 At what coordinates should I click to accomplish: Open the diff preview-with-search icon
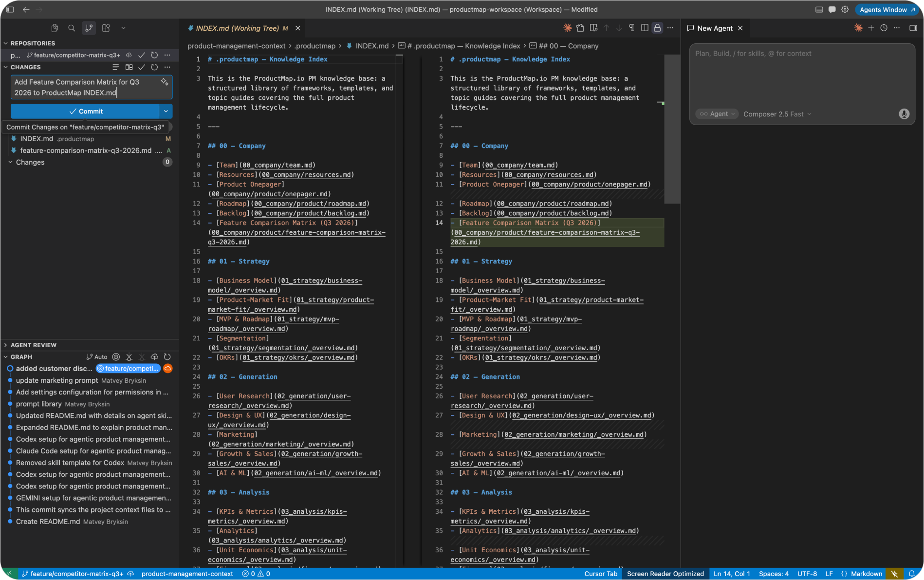pos(593,28)
